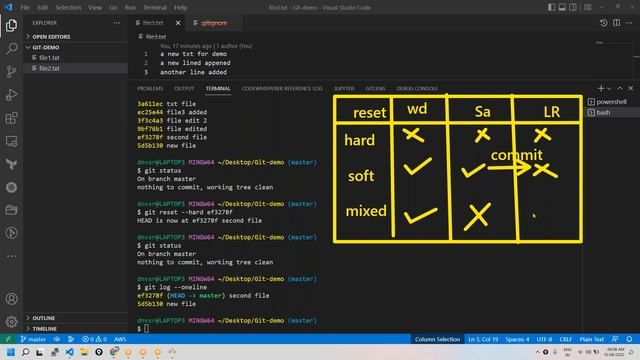Select the powershell terminal instance
Screen dimensions: 640x360
[611, 102]
